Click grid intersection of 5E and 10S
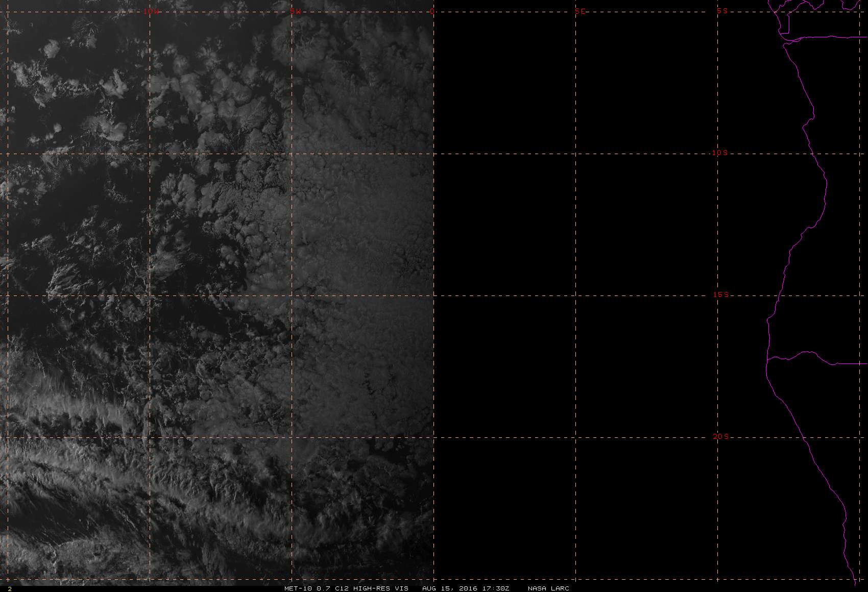 click(x=576, y=154)
